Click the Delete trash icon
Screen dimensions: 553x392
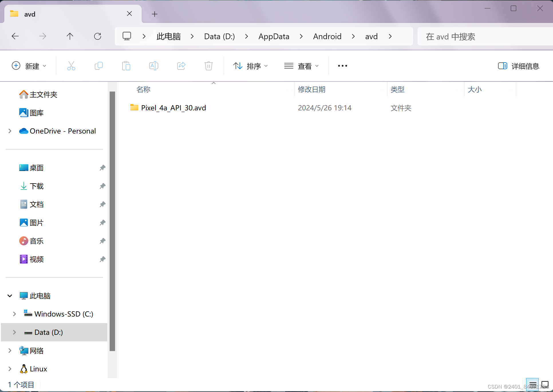pos(209,66)
